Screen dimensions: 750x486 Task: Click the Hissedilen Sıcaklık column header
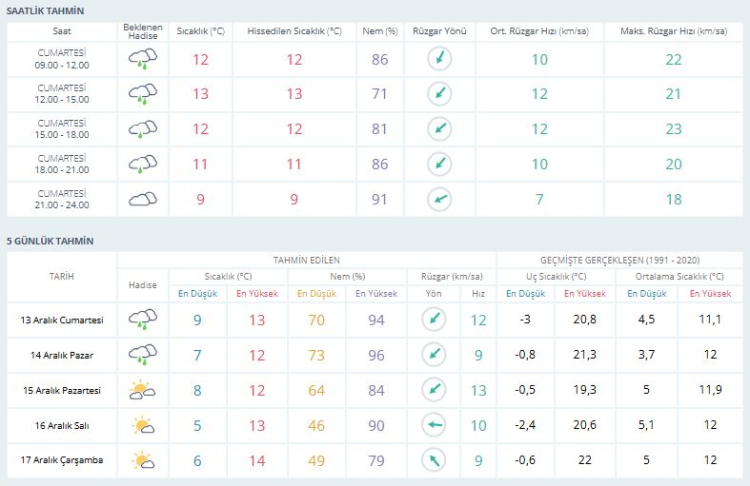click(x=294, y=31)
